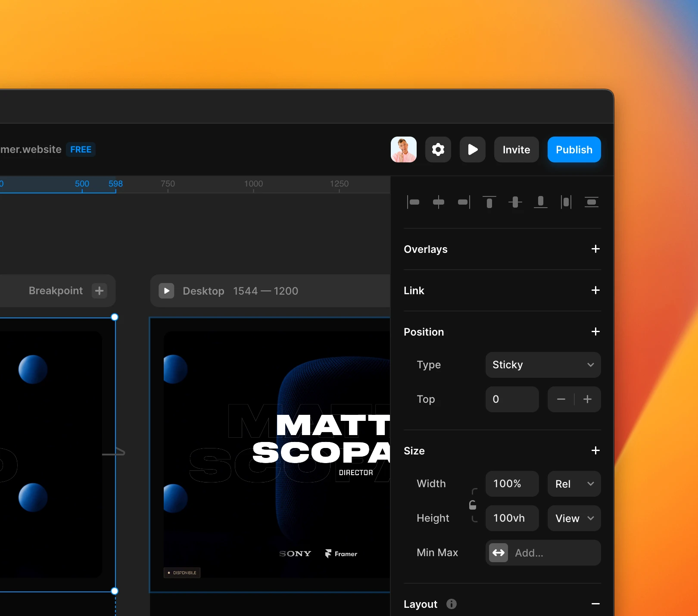The width and height of the screenshot is (698, 616).
Task: Align selection to horizontal center
Action: pyautogui.click(x=439, y=202)
